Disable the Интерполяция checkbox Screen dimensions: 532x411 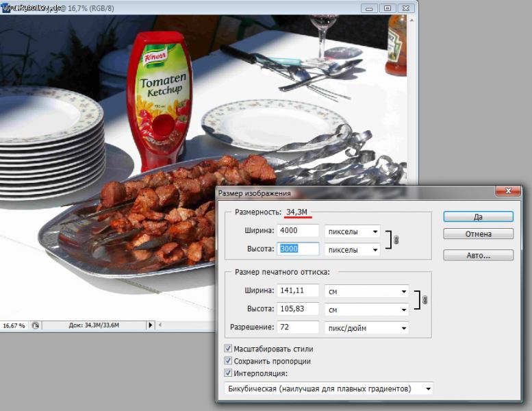(x=229, y=373)
